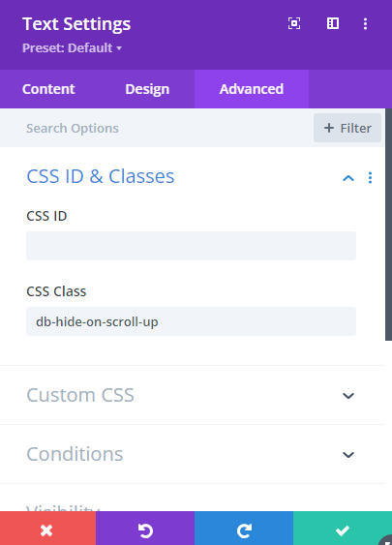Switch to the Design tab
Image resolution: width=392 pixels, height=545 pixels.
pos(147,89)
